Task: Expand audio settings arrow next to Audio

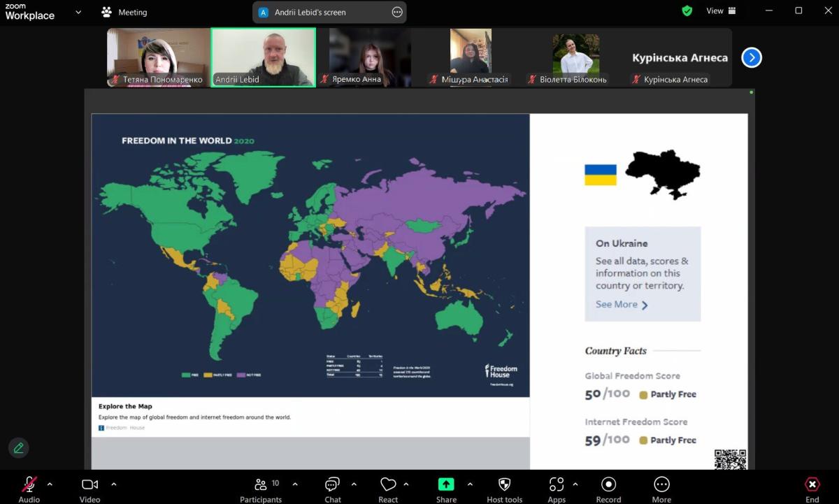Action: [x=50, y=484]
